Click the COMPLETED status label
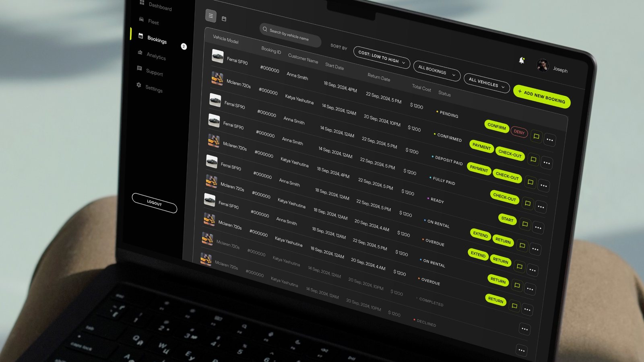This screenshot has height=362, width=644. tap(429, 302)
